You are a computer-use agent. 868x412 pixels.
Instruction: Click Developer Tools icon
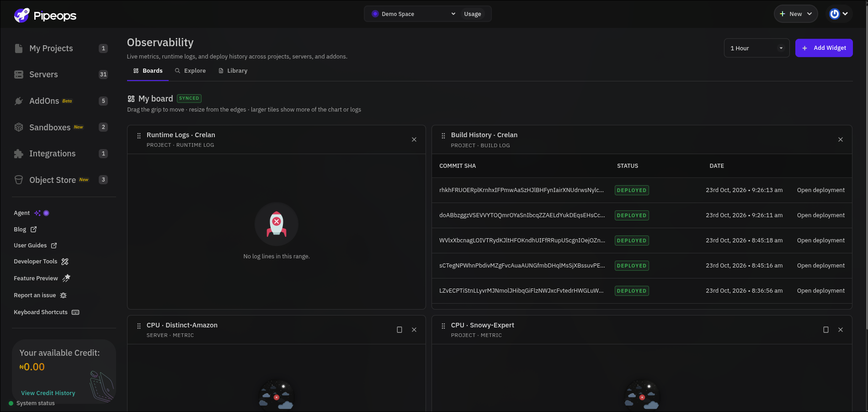65,262
